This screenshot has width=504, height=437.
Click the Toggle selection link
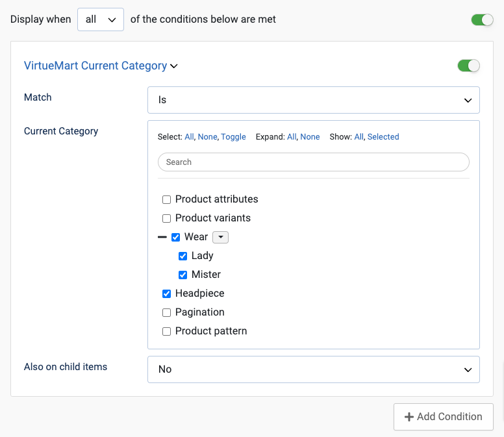pos(233,137)
